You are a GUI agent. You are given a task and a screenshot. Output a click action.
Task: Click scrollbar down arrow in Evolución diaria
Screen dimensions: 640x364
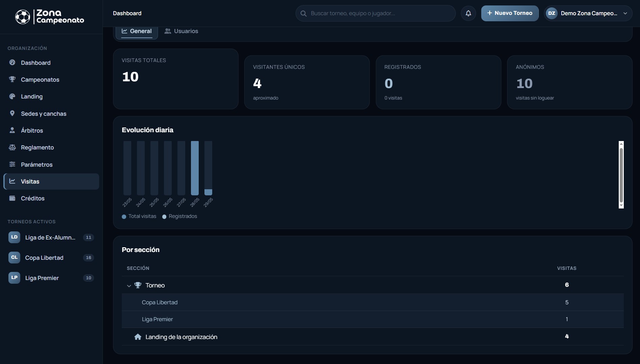pos(621,206)
